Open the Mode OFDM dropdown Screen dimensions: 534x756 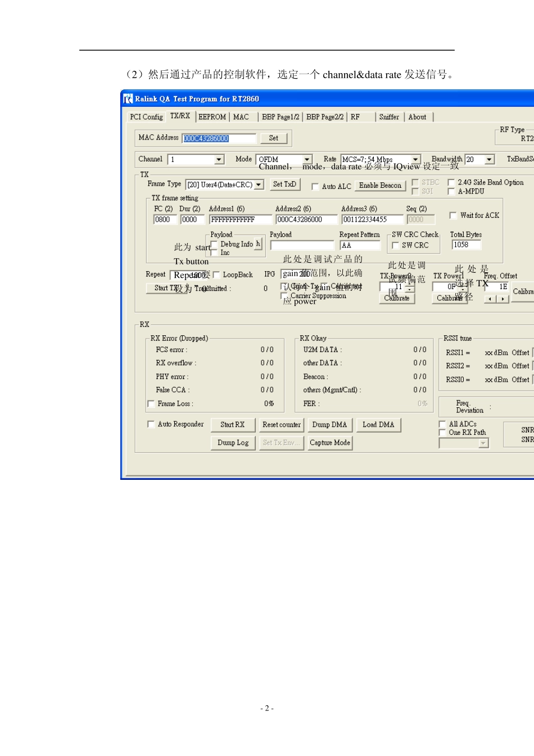tap(307, 160)
